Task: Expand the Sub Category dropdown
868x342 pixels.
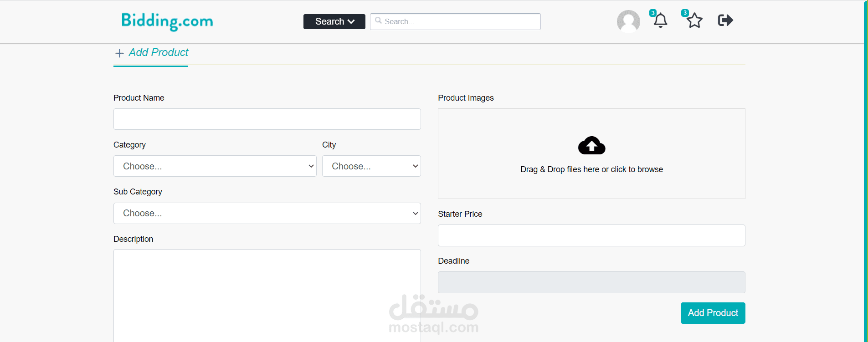Action: point(267,213)
